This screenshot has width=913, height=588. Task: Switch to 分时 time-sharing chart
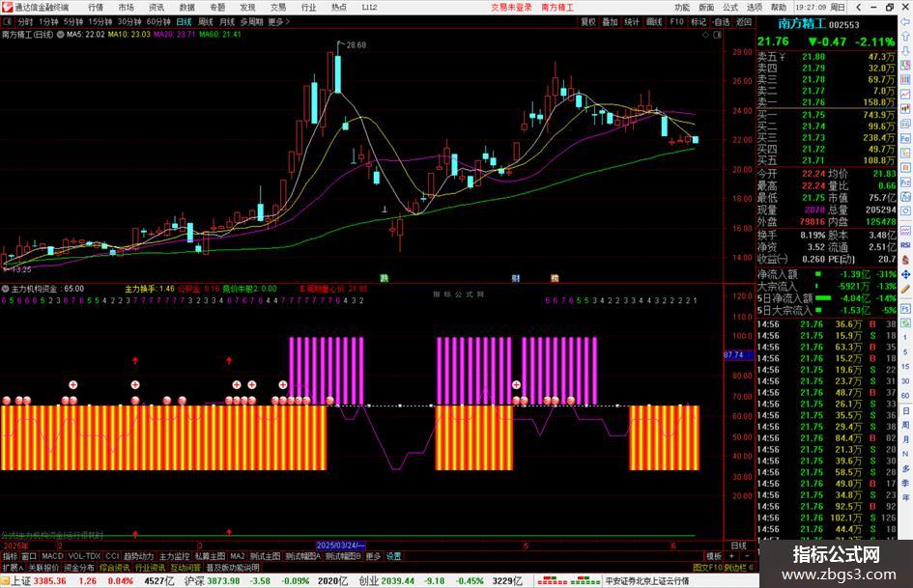click(25, 22)
